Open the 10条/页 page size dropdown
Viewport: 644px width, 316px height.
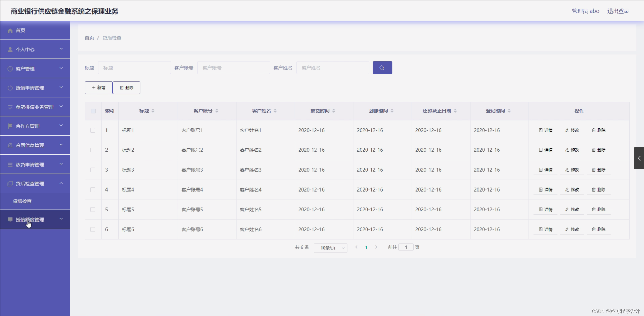tap(330, 248)
